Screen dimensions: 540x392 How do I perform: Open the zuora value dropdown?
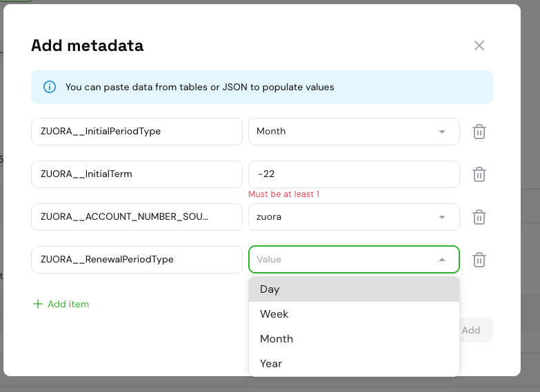coord(354,217)
